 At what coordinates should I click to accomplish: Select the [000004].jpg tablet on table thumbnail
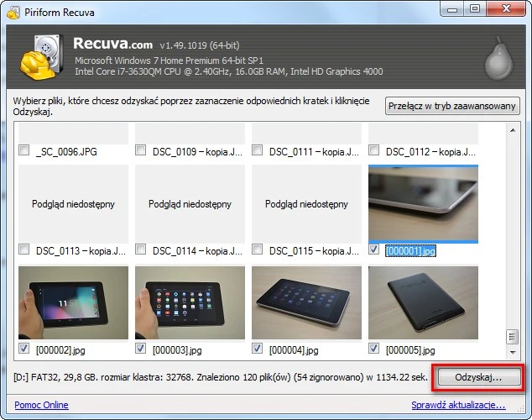(x=307, y=302)
